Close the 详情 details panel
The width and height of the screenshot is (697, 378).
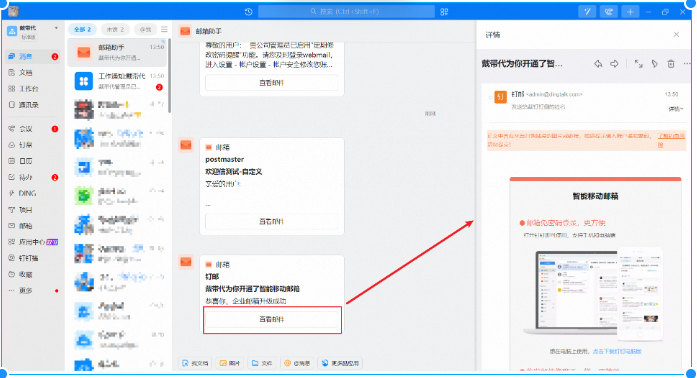click(676, 35)
